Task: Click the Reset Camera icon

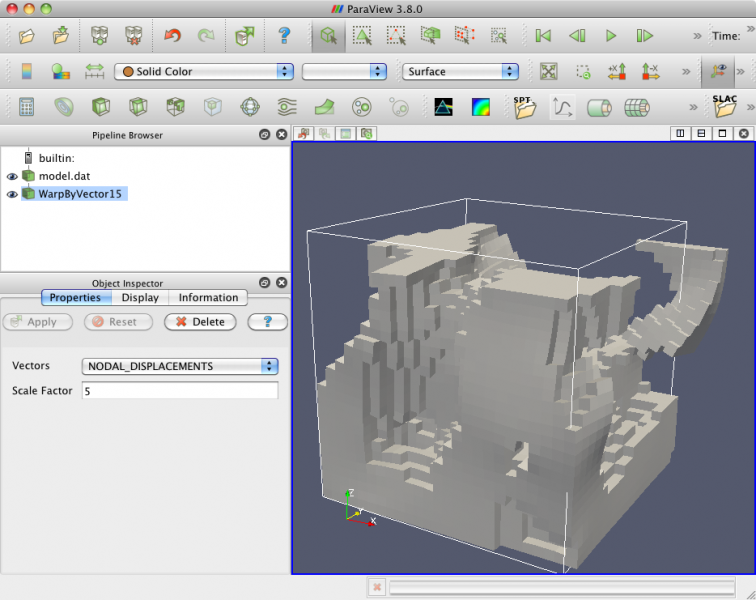Action: (x=549, y=71)
